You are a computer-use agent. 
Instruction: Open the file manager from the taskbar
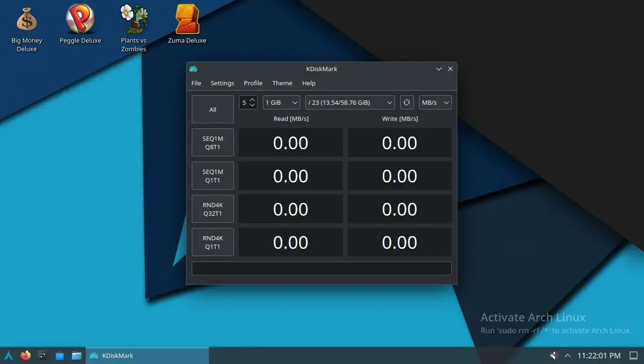point(77,355)
